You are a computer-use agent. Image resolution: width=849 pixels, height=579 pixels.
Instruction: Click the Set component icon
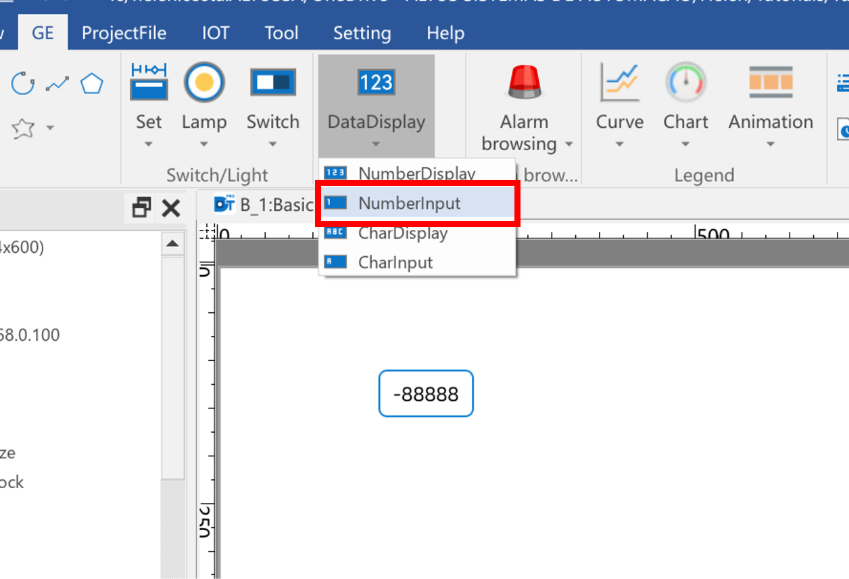[149, 82]
